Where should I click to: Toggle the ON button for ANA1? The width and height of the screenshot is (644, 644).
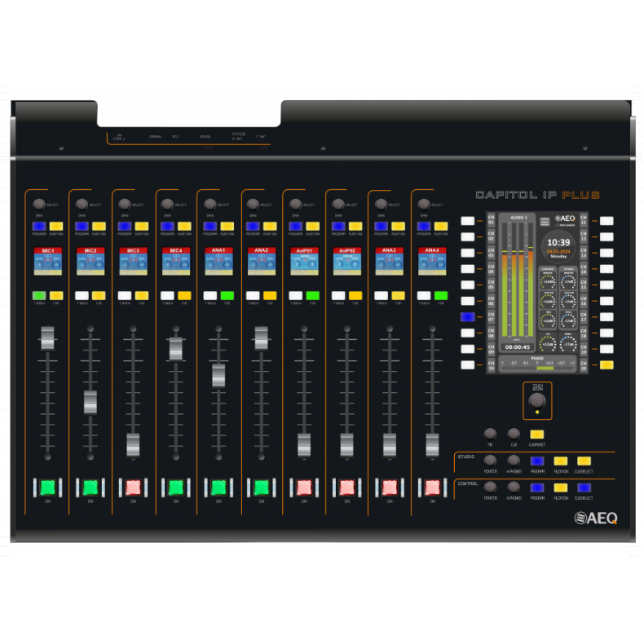pyautogui.click(x=218, y=487)
